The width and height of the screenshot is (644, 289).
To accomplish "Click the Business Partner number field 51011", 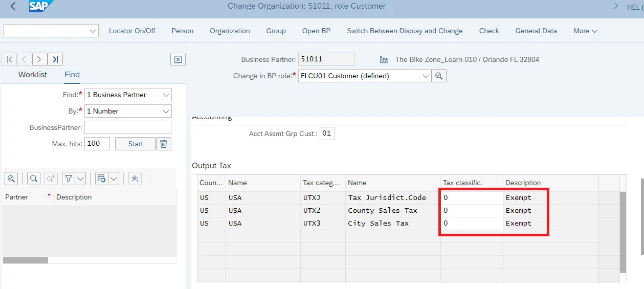I will [x=326, y=59].
